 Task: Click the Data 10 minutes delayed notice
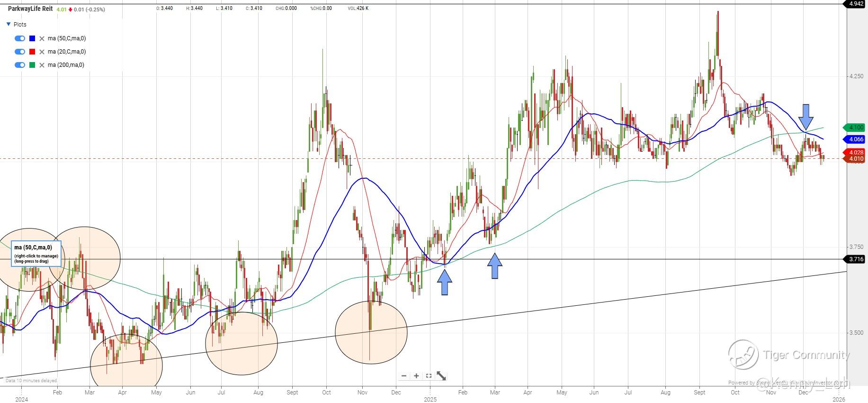pyautogui.click(x=31, y=381)
